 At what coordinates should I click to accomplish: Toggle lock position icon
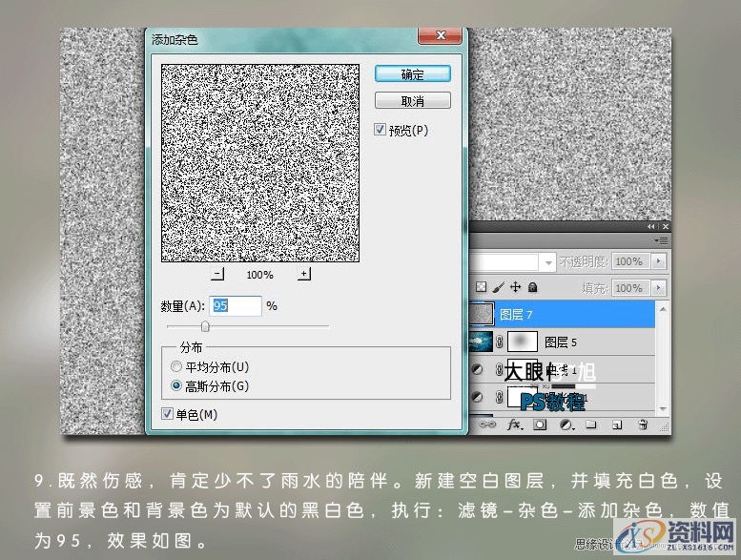click(x=516, y=287)
